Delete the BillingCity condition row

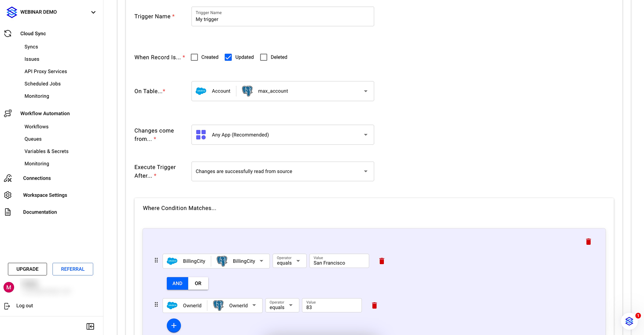(x=382, y=261)
